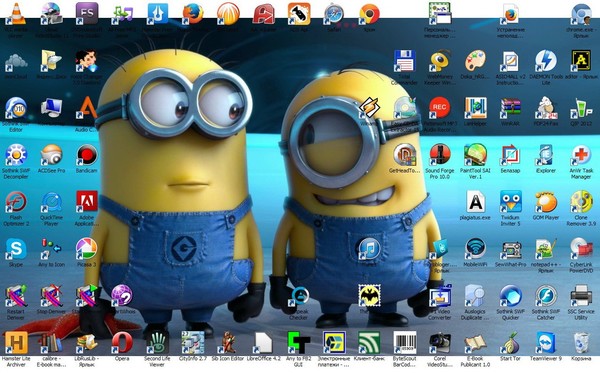Screen dimensions: 600x373
Task: Open ByteScout BarCode barcode icon
Action: 404,343
